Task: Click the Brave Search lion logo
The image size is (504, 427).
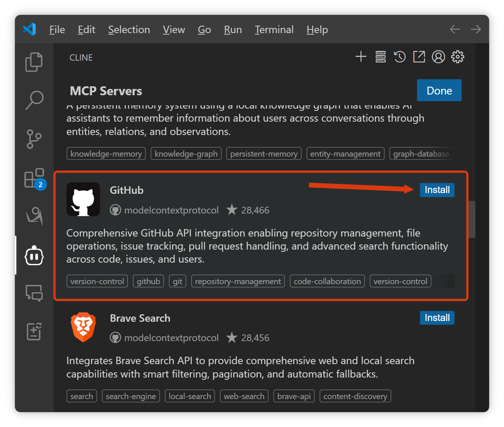Action: pos(83,327)
